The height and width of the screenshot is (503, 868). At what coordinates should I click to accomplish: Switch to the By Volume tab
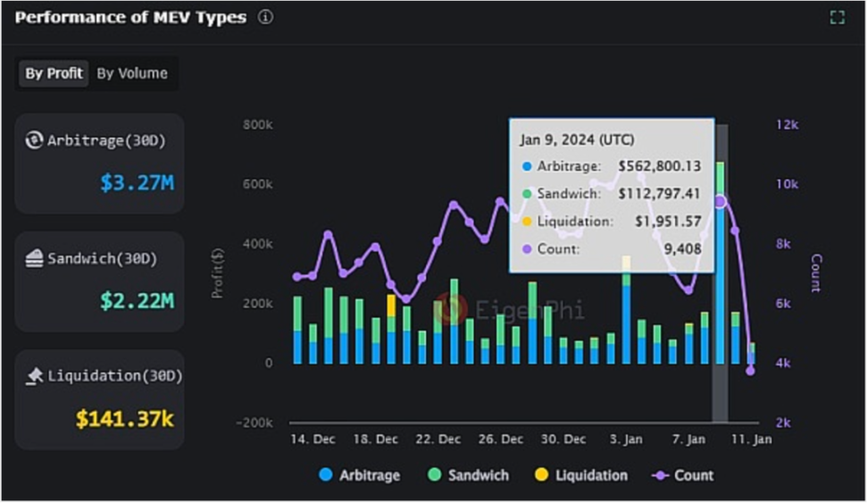point(131,73)
